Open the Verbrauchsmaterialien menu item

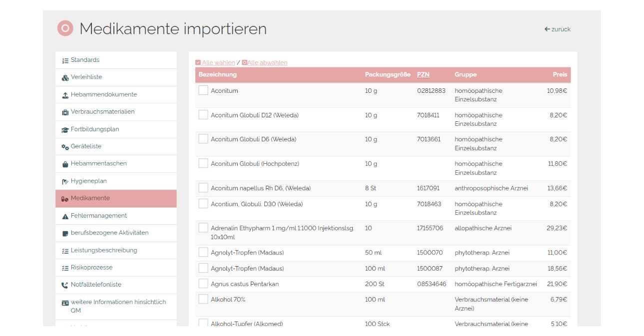point(102,112)
